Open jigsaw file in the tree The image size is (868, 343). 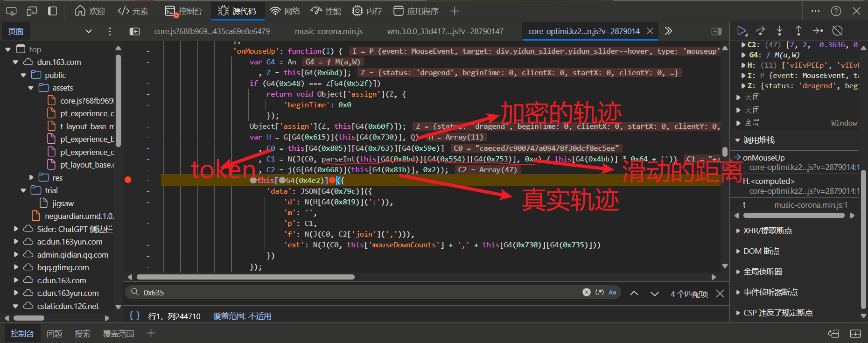[63, 203]
